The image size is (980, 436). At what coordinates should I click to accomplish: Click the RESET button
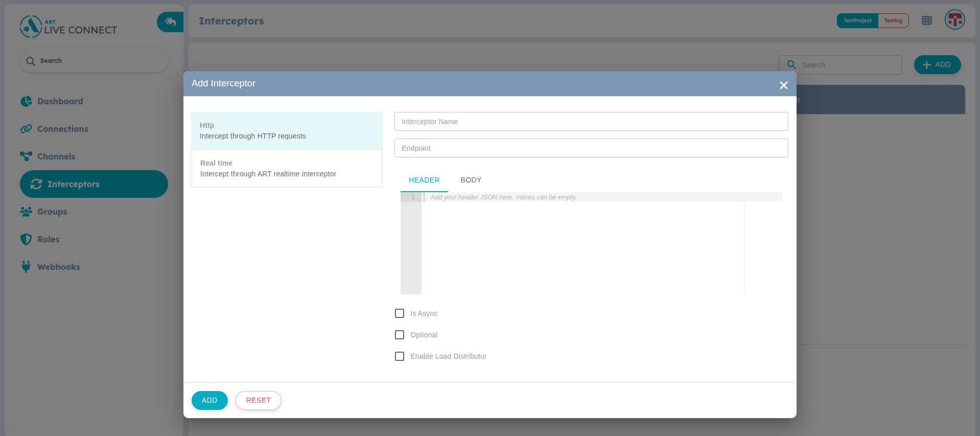[x=258, y=400]
